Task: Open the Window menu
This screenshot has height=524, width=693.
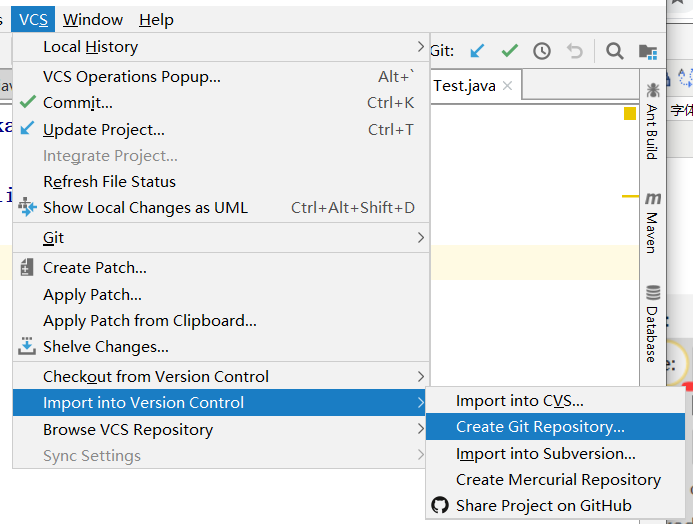Action: 93,20
